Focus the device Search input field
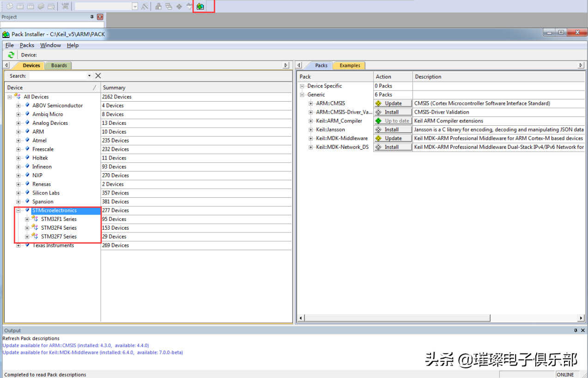Image resolution: width=588 pixels, height=378 pixels. [x=57, y=76]
